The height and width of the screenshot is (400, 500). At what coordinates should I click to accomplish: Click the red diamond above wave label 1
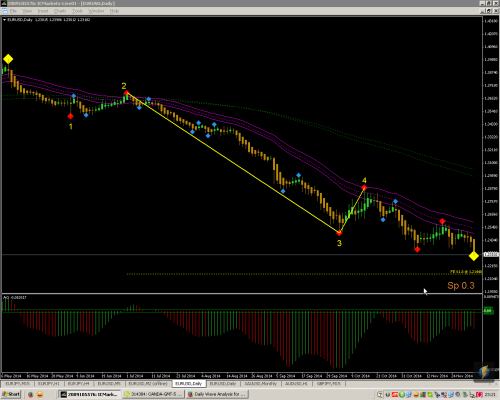tap(70, 116)
